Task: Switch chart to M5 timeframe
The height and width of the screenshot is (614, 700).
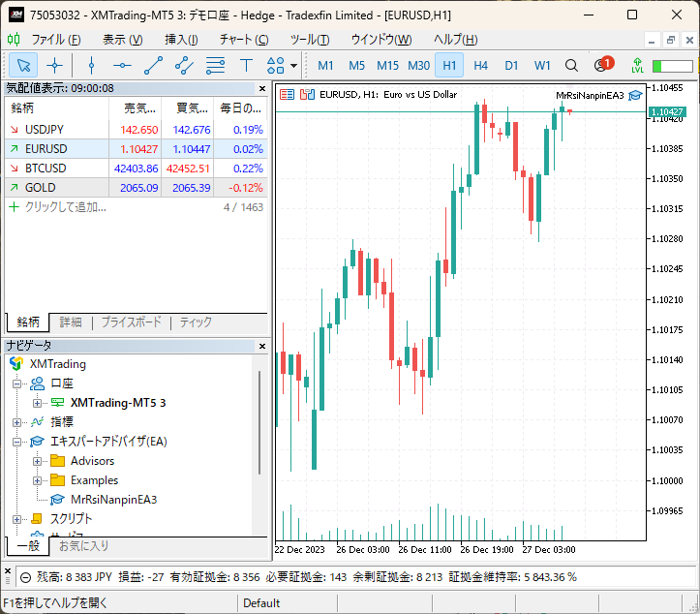Action: [356, 66]
